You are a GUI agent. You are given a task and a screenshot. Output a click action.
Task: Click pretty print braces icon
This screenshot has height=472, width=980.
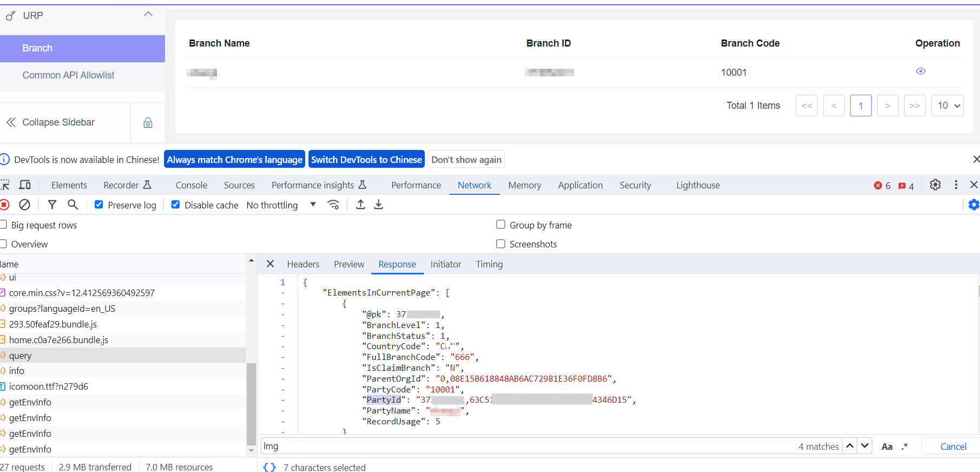pos(269,467)
